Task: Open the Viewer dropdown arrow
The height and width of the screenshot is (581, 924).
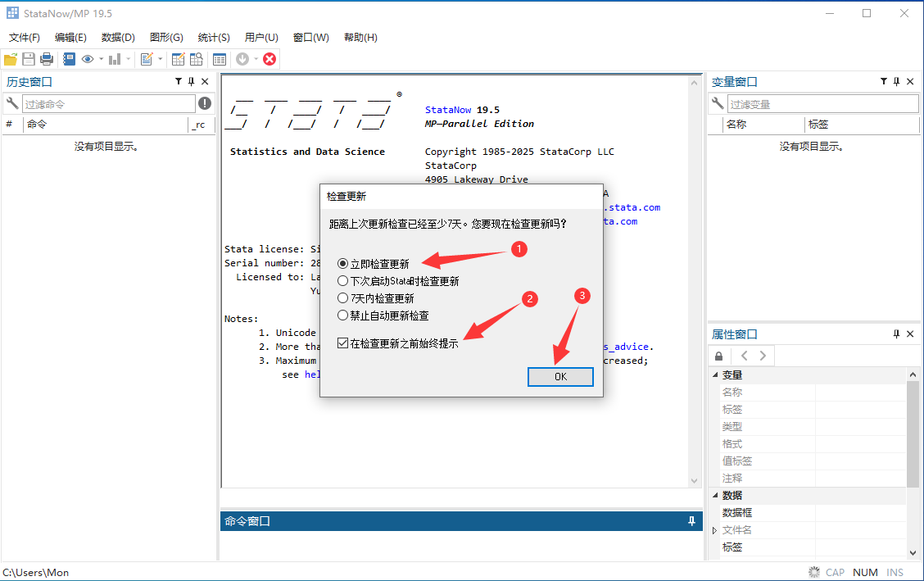Action: pos(102,59)
